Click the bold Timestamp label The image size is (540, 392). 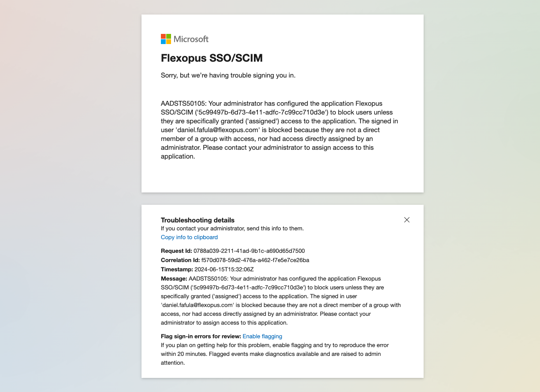coord(177,270)
